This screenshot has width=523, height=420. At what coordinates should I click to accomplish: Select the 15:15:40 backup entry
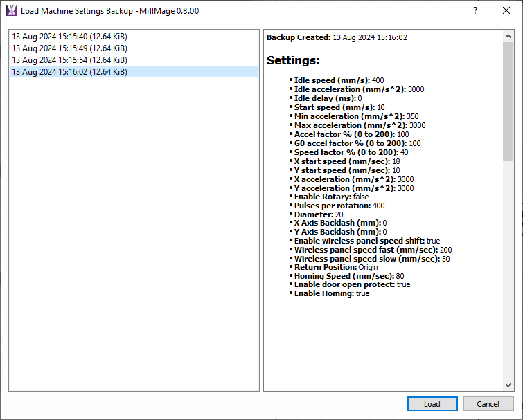[69, 37]
